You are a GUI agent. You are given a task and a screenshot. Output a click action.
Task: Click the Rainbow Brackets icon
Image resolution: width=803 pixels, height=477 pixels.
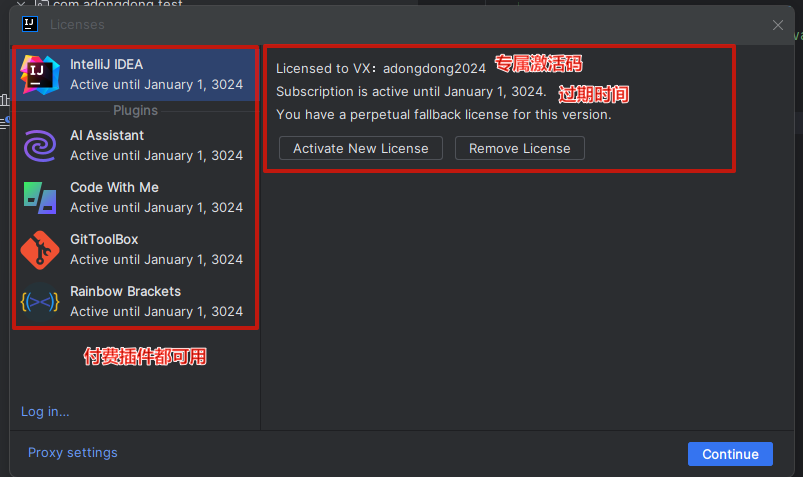point(40,302)
